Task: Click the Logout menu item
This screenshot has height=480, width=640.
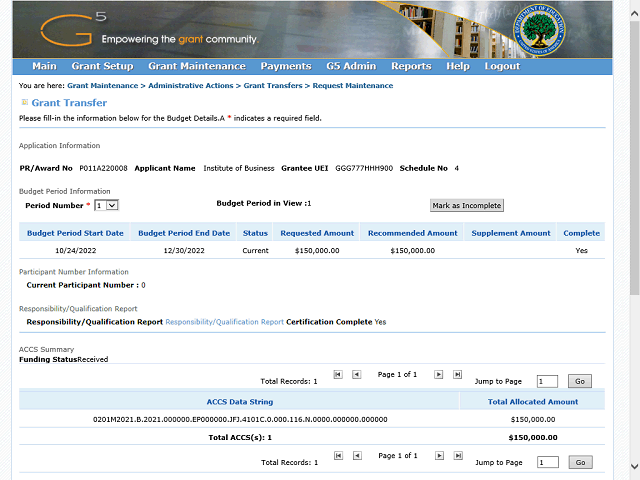Action: 502,66
